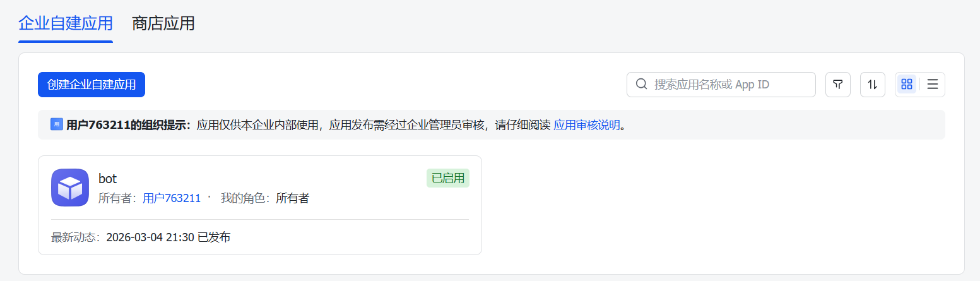
Task: Click the blue organization tip avatar icon
Action: point(57,124)
